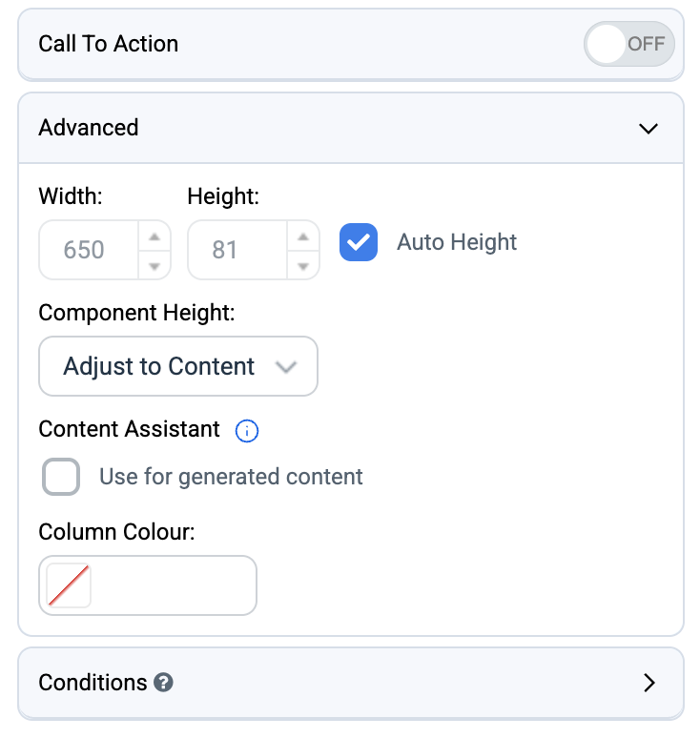Increase Width with the up arrow

coord(154,236)
